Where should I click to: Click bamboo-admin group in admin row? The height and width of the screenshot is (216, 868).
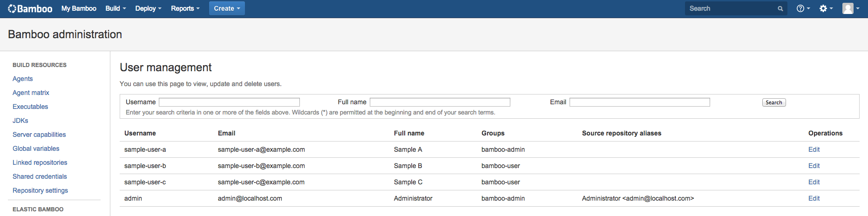(x=503, y=198)
